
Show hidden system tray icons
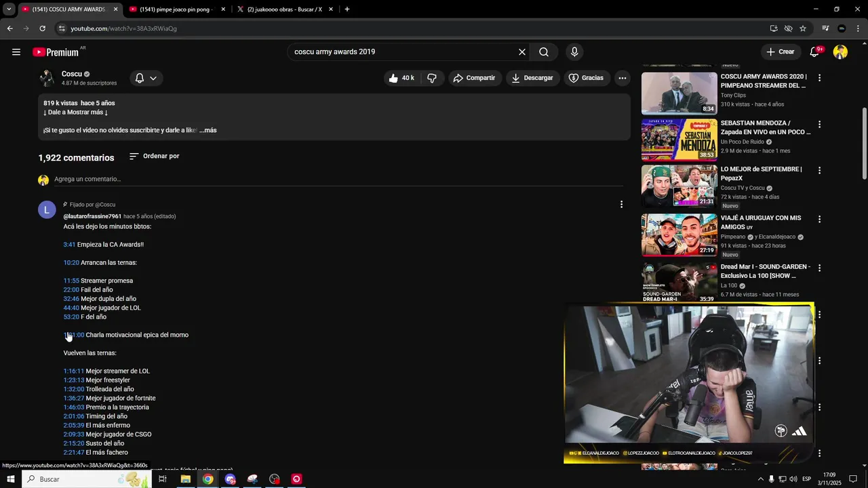pos(760,479)
